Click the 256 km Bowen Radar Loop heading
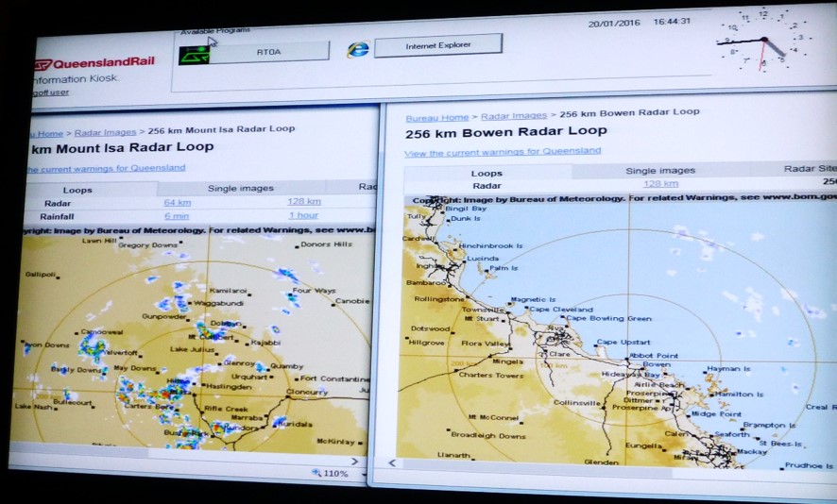Image resolution: width=837 pixels, height=504 pixels. coord(506,132)
